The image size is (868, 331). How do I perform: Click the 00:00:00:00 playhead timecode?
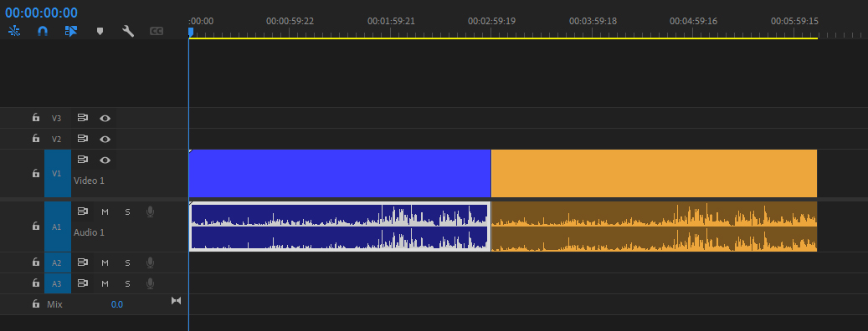pos(42,13)
